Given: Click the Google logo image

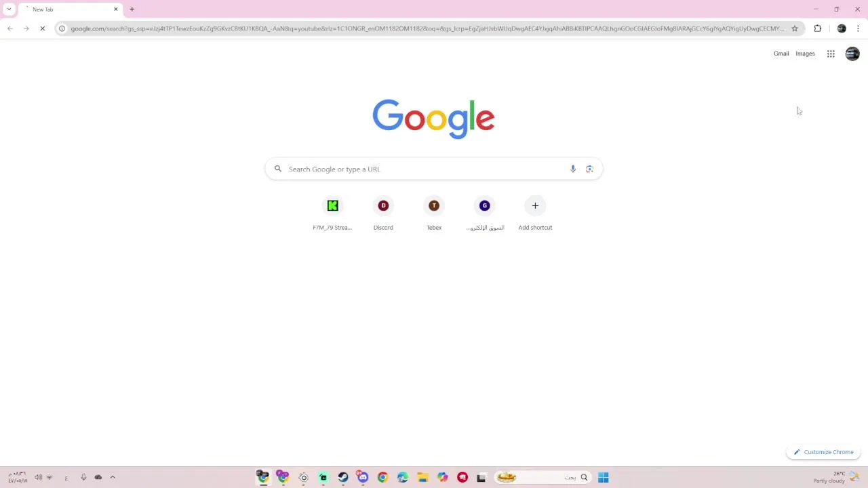Looking at the screenshot, I should pyautogui.click(x=433, y=119).
